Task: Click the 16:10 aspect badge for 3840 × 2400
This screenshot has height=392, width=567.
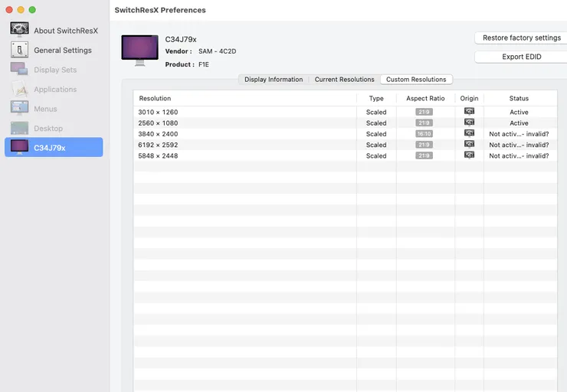Action: click(x=424, y=134)
